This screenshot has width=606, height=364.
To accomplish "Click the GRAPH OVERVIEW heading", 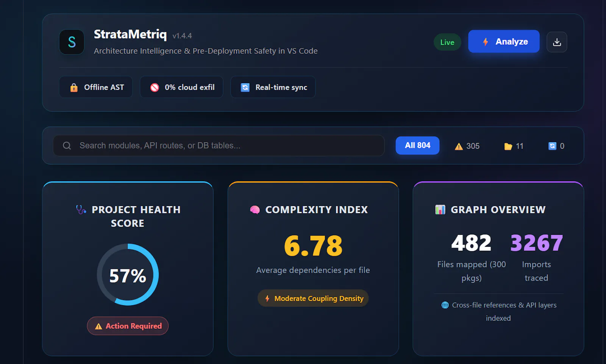I will (498, 209).
